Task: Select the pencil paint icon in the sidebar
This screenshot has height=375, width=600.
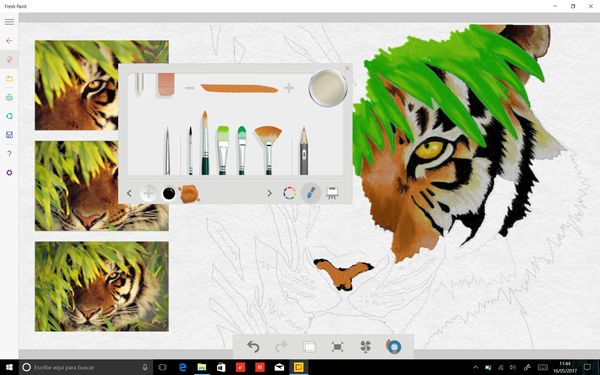Action: click(x=9, y=59)
